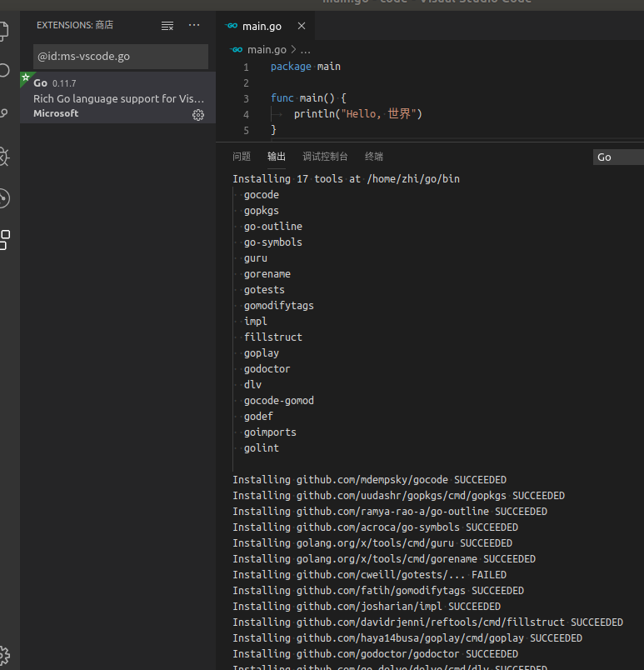This screenshot has width=644, height=670.
Task: Open the Go extension manage gear
Action: pyautogui.click(x=198, y=114)
